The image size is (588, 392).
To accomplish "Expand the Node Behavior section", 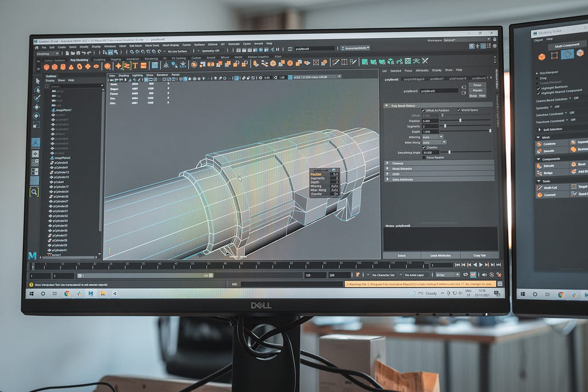I will (x=388, y=169).
